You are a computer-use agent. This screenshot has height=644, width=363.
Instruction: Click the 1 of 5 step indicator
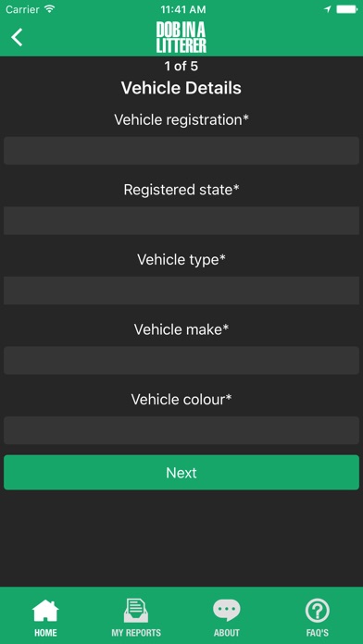181,66
